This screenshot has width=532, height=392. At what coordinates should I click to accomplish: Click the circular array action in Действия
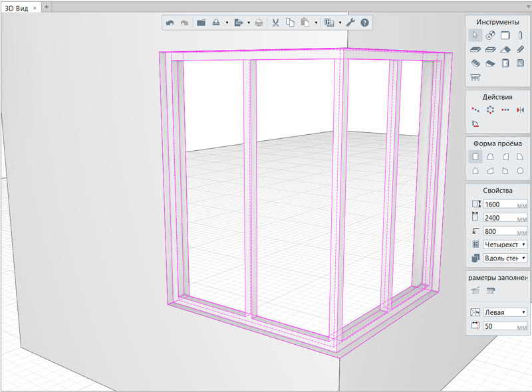[490, 110]
